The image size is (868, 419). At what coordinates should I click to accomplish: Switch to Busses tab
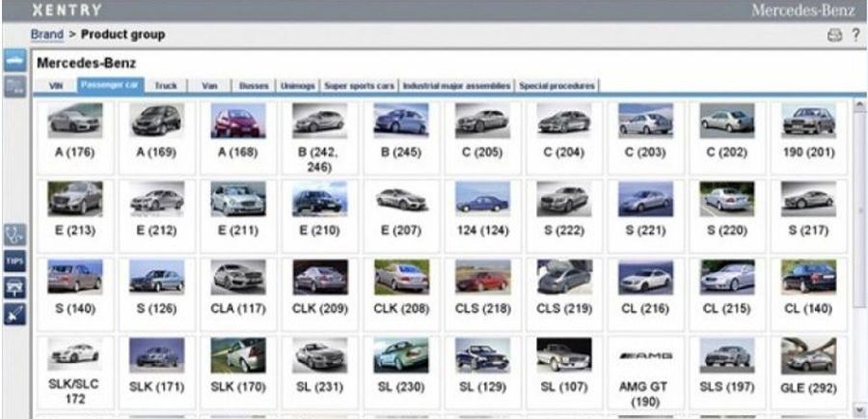point(254,86)
